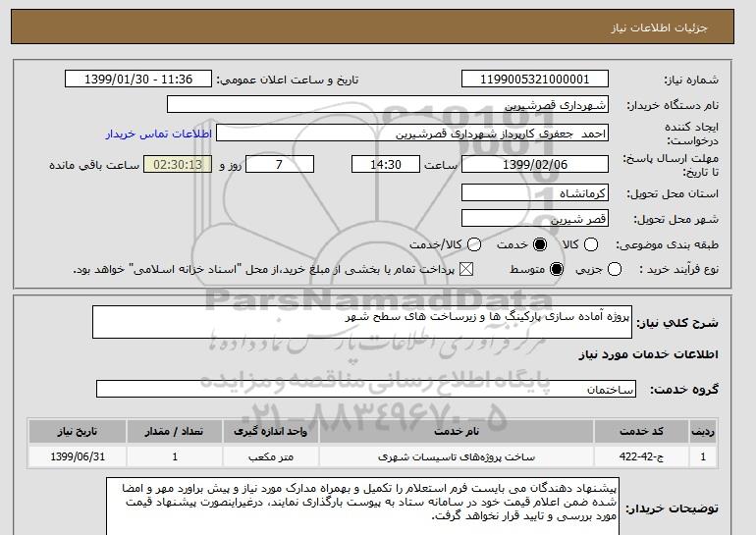Screen dimensions: 756x535
Task: Select the متوسط purchase type radio
Action: point(557,269)
